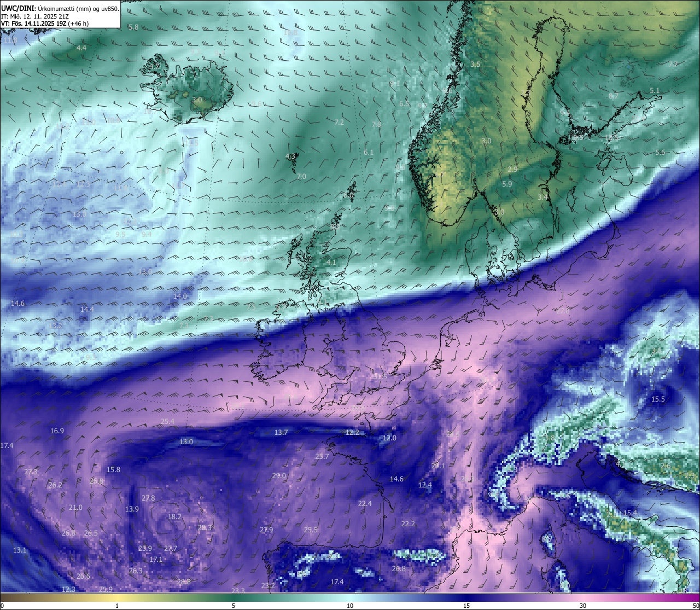Click the 12.2 value label
This screenshot has width=700, height=610.
352,433
